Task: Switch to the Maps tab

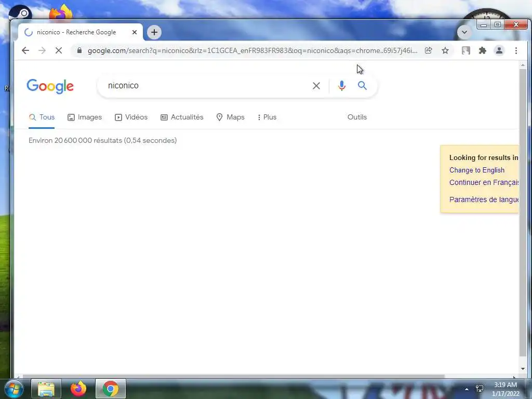Action: point(230,117)
